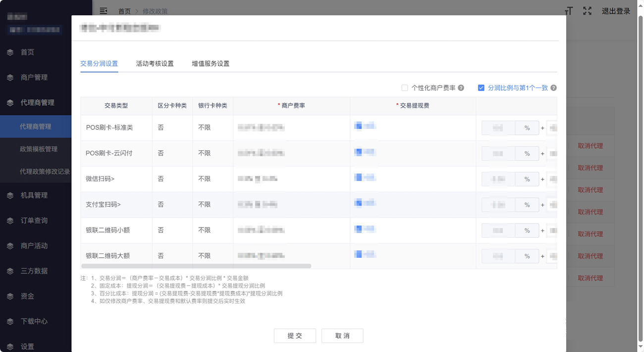Click the font size adjustment icon

pos(569,11)
